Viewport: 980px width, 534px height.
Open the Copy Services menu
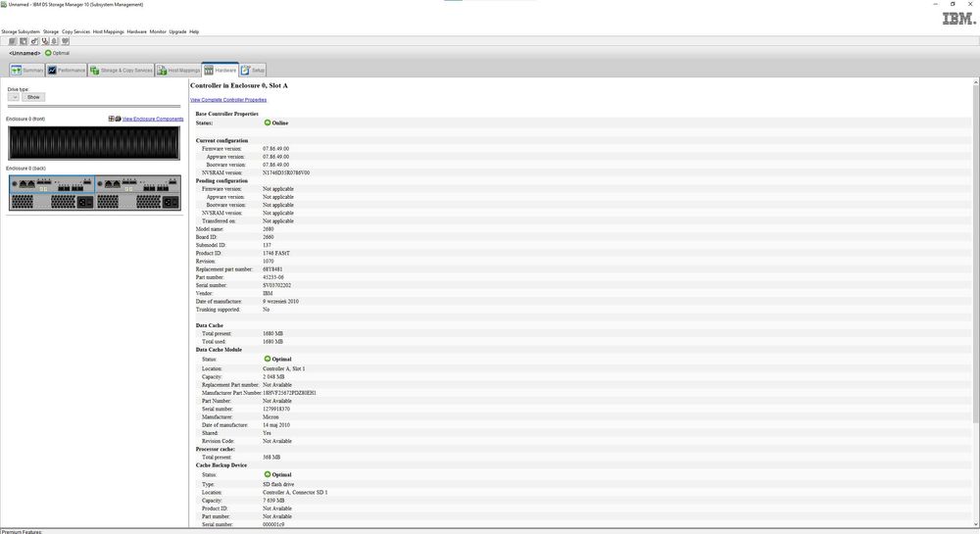coord(75,31)
